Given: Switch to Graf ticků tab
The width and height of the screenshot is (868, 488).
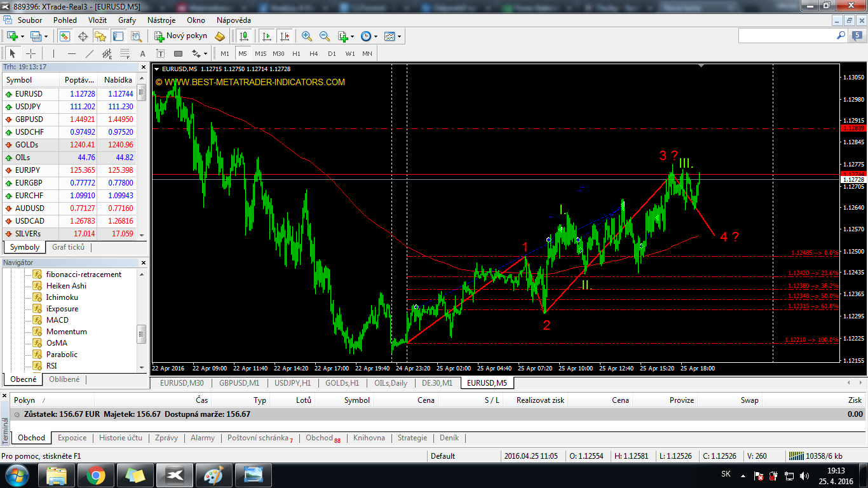Looking at the screenshot, I should coord(68,247).
